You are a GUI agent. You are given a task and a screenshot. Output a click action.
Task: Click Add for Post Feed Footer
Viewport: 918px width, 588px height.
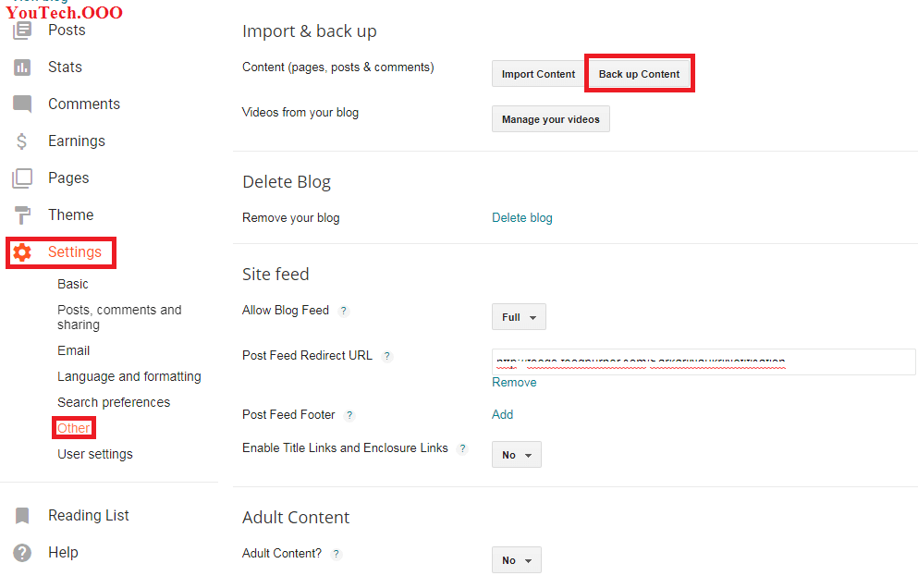click(x=502, y=414)
